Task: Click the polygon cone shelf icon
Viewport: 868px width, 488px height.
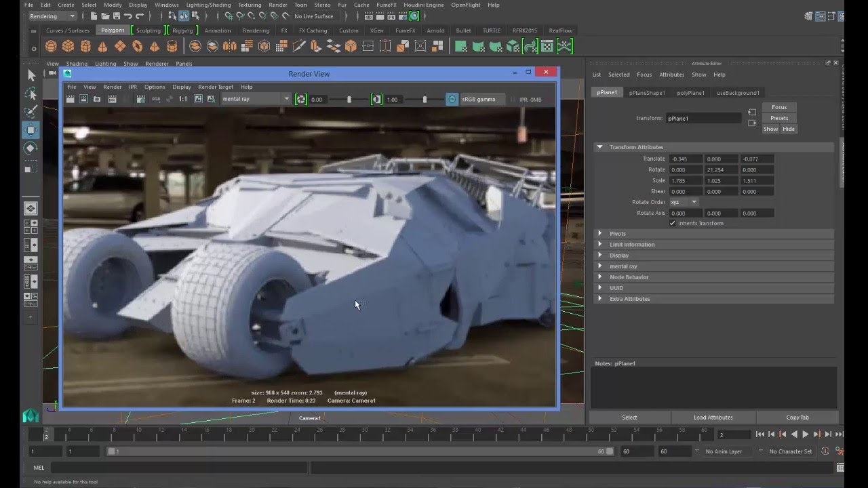Action: click(x=102, y=46)
